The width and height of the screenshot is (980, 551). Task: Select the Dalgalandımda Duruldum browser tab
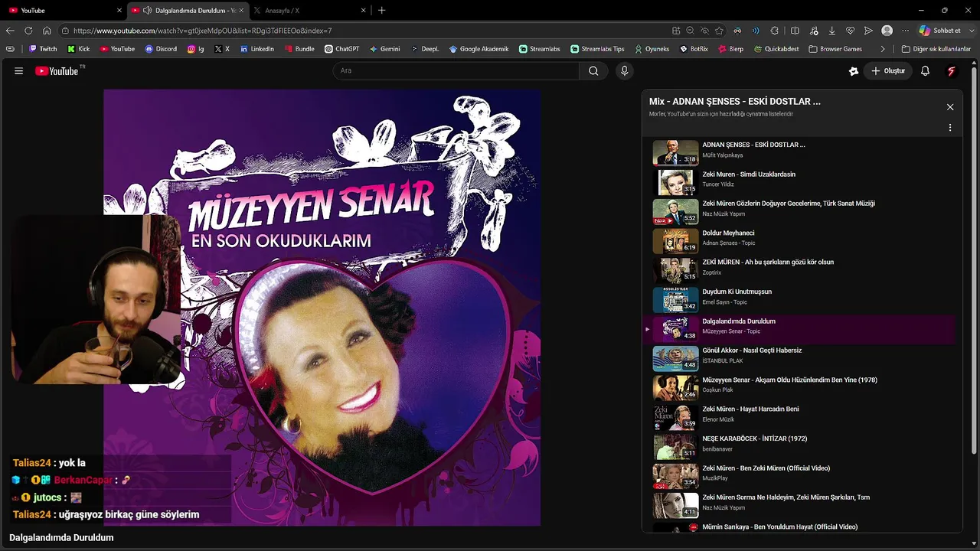tap(188, 11)
